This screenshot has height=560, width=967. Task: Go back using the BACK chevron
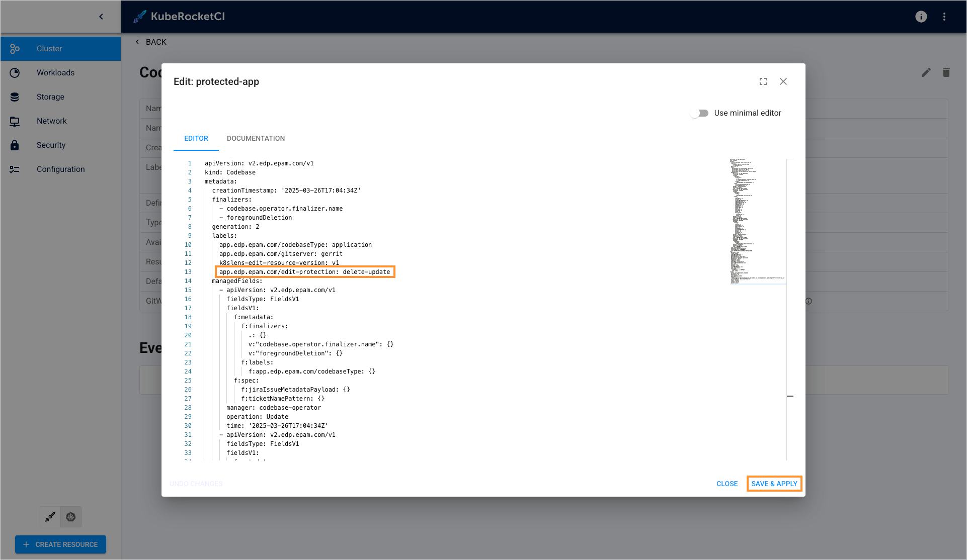137,42
